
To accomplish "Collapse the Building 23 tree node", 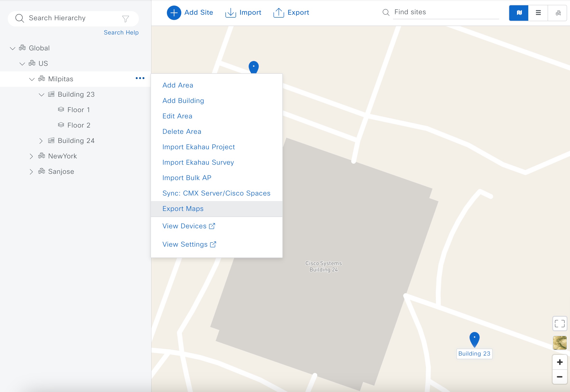I will point(41,94).
